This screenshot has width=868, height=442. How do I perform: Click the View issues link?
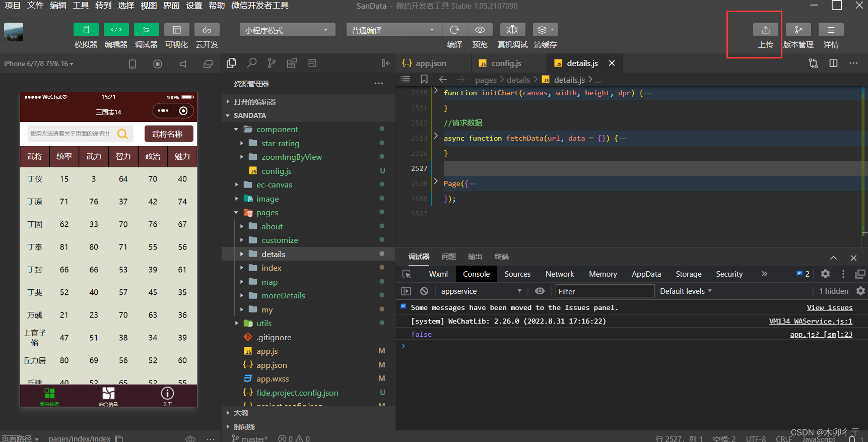[830, 307]
